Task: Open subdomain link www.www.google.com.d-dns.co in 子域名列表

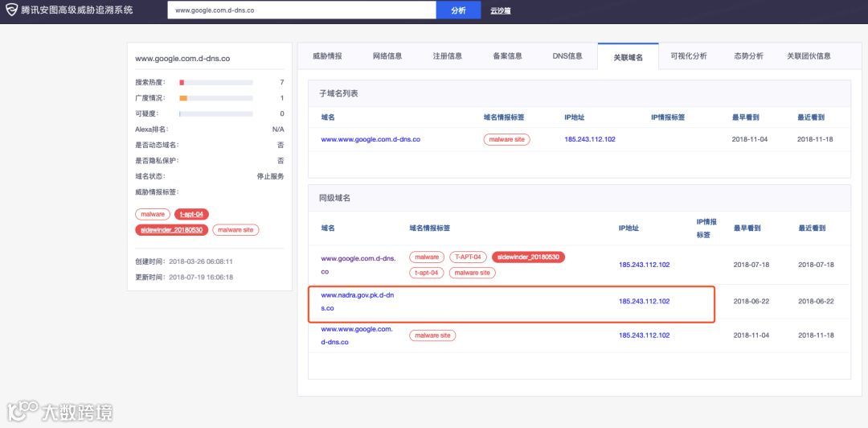Action: click(x=371, y=140)
